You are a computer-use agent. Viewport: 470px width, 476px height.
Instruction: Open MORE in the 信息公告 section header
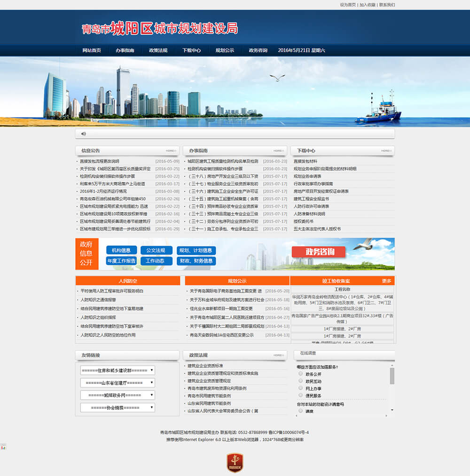point(171,151)
